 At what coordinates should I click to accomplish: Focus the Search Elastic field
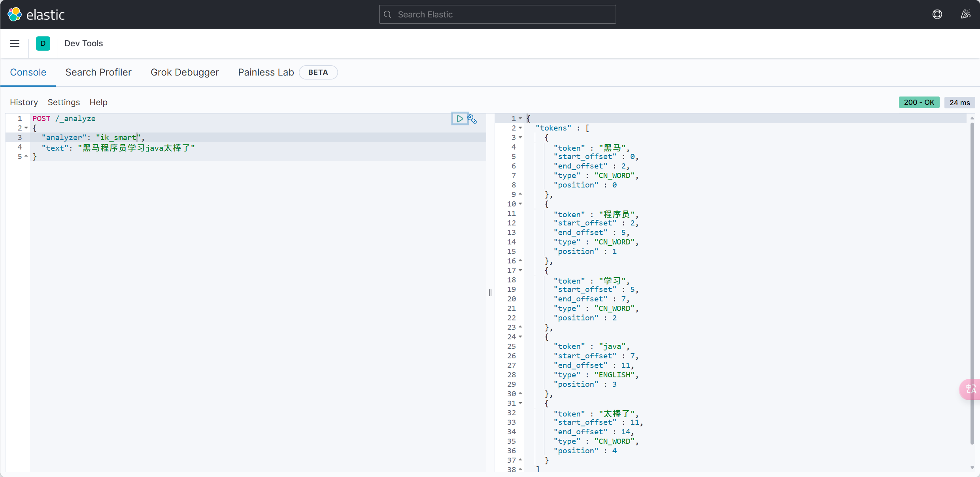tap(497, 15)
